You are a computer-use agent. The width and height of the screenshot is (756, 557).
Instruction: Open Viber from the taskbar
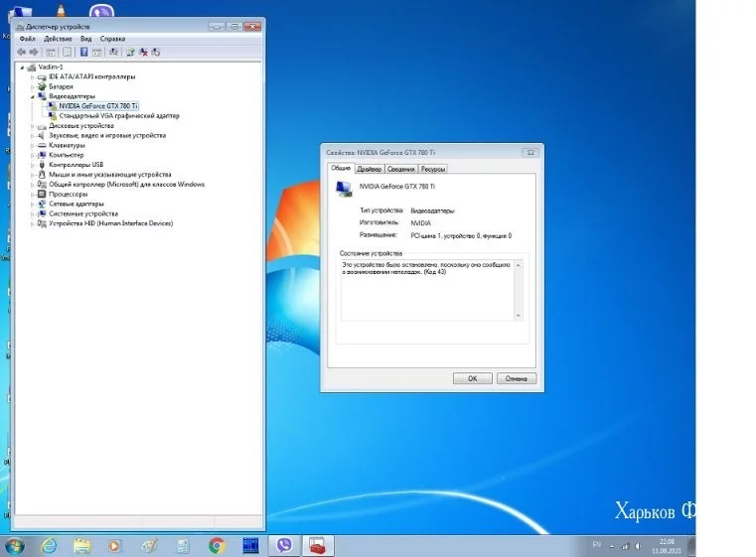click(285, 544)
